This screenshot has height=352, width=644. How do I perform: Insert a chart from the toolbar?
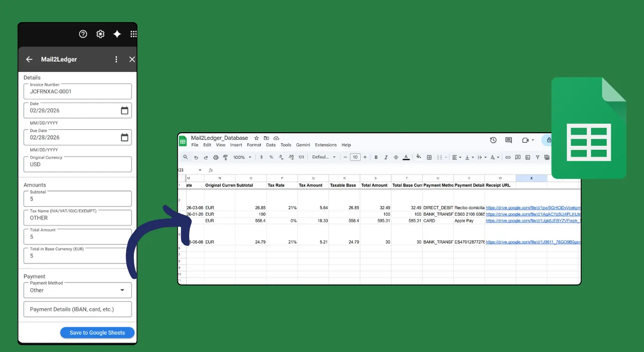(527, 157)
